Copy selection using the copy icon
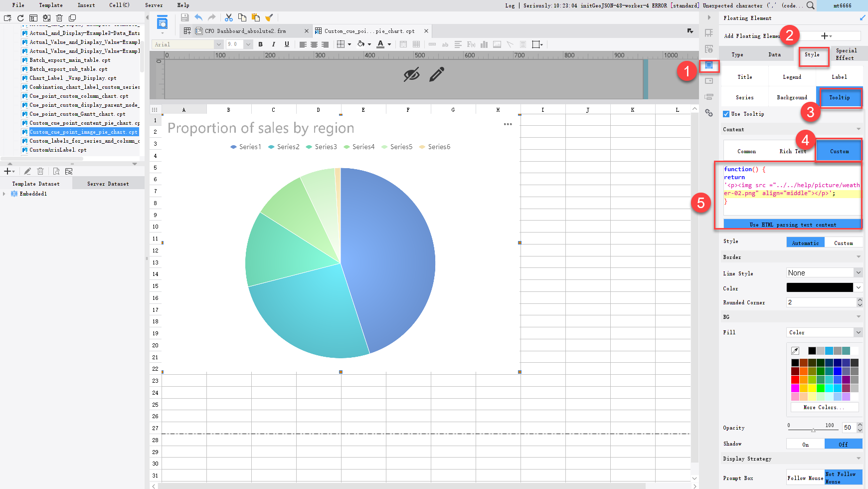The width and height of the screenshot is (868, 489). 242,17
